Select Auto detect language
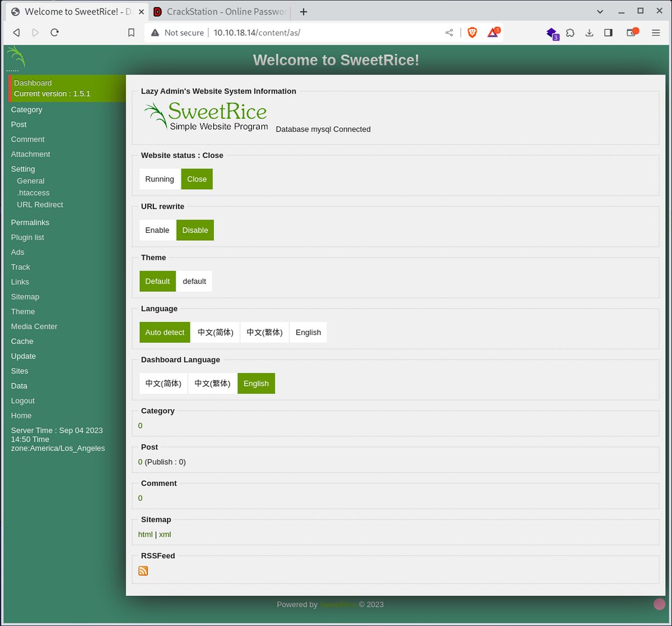 [x=165, y=332]
